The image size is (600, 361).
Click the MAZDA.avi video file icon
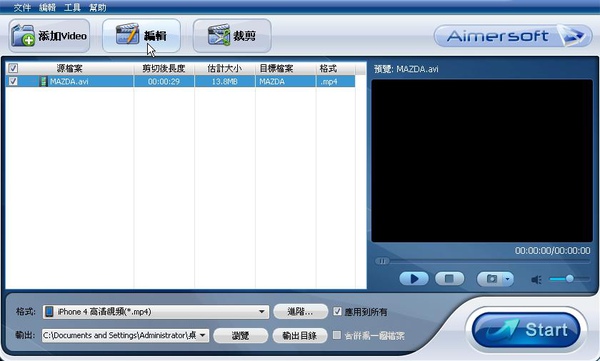(x=43, y=81)
